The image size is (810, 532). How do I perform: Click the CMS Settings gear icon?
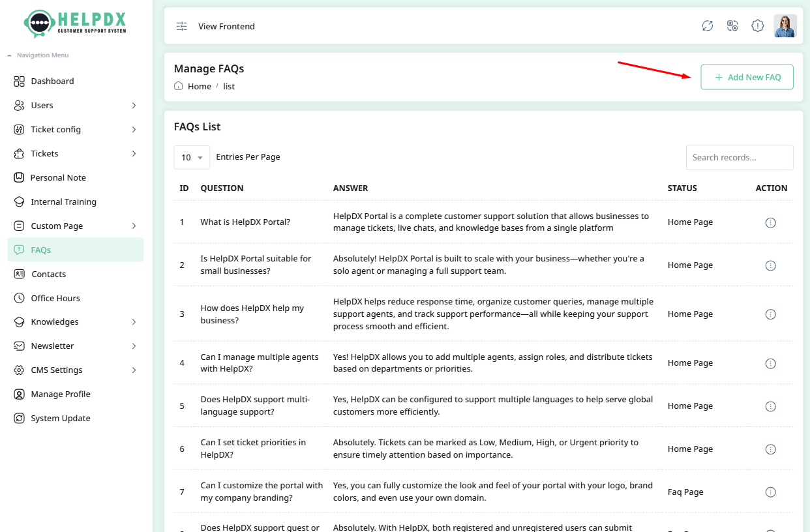[19, 370]
